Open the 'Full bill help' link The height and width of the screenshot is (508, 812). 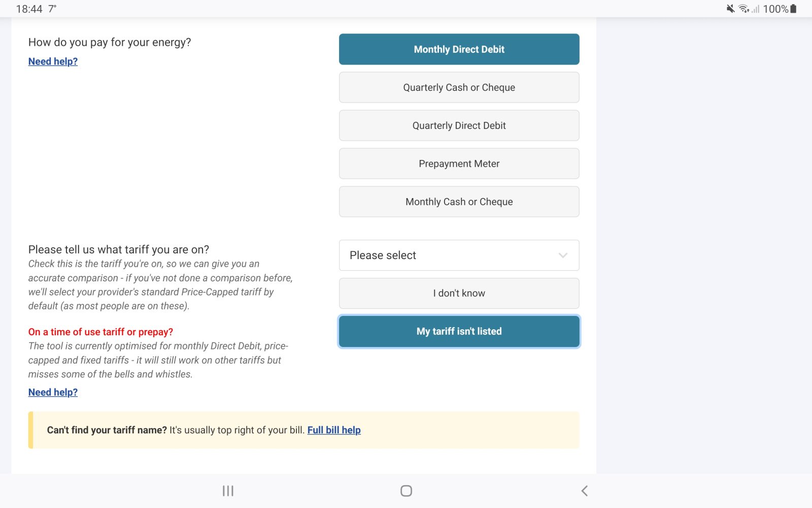click(x=334, y=430)
